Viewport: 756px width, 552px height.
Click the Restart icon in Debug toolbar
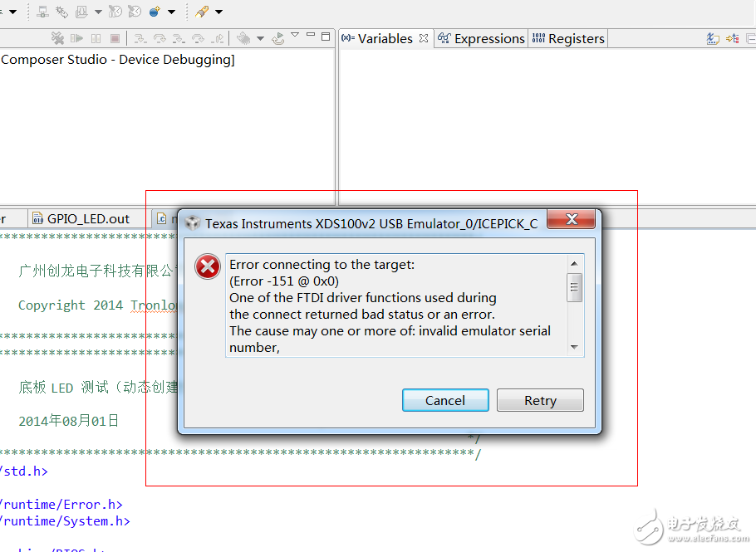277,38
